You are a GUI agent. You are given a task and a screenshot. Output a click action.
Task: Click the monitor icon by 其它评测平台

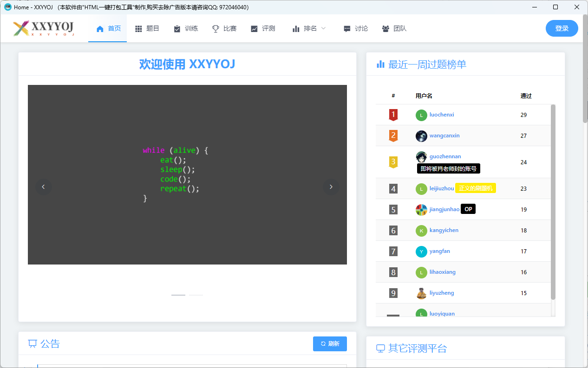380,349
